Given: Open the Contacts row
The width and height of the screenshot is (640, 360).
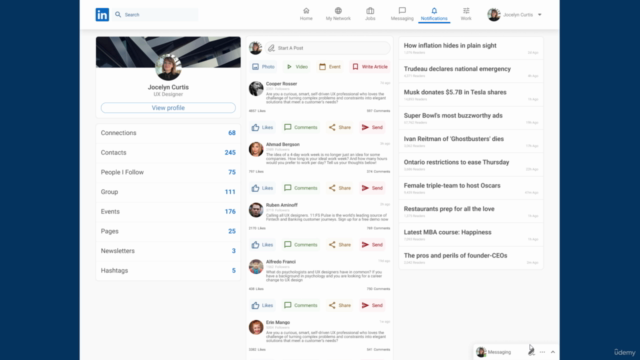Looking at the screenshot, I should pyautogui.click(x=168, y=153).
